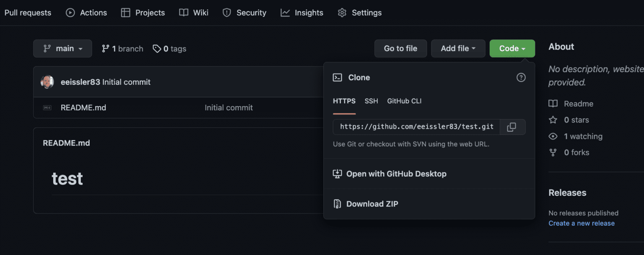Open the main branch selector dropdown

pos(62,48)
